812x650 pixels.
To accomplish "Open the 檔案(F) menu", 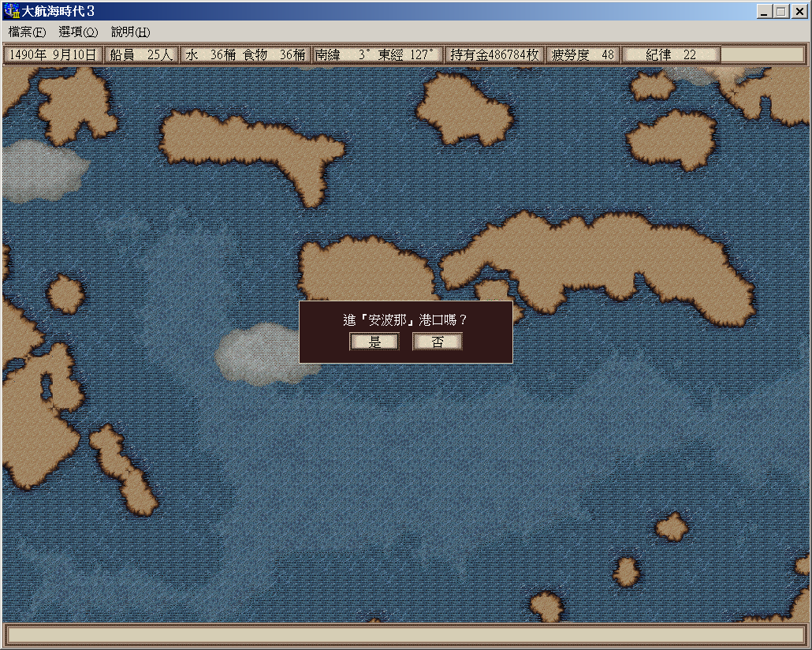I will click(x=27, y=32).
